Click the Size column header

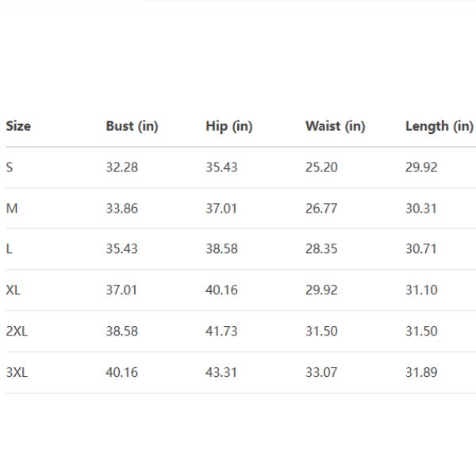tap(18, 126)
